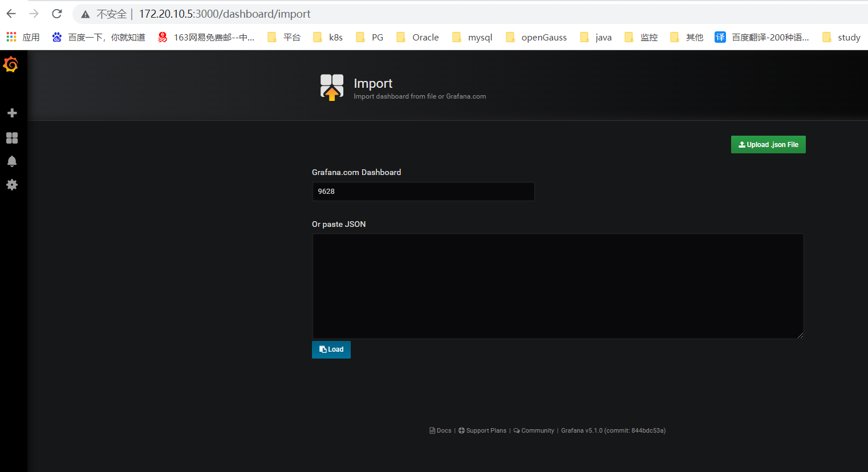
Task: Open the 应用 apps shortcut in bookmarks bar
Action: 23,37
